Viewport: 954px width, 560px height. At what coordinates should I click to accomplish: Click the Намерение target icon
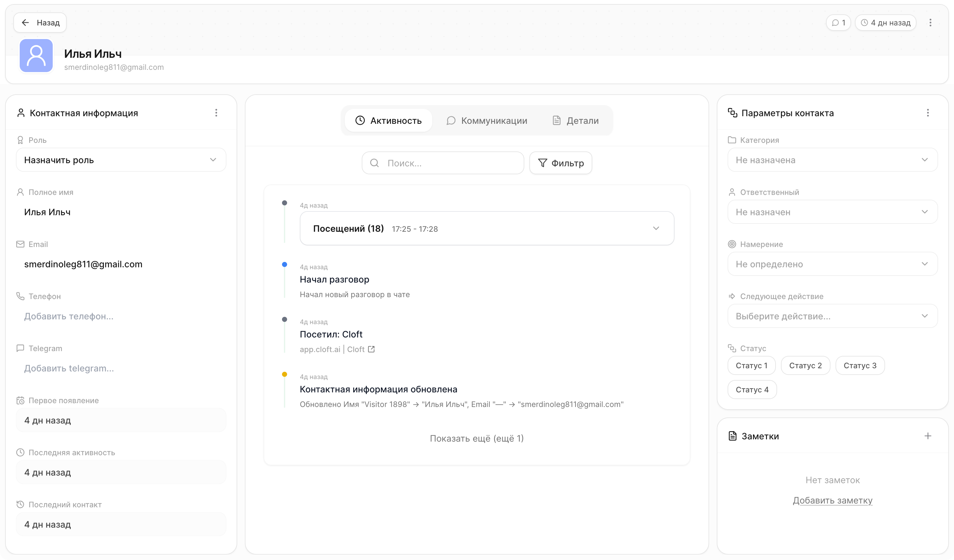pos(732,244)
